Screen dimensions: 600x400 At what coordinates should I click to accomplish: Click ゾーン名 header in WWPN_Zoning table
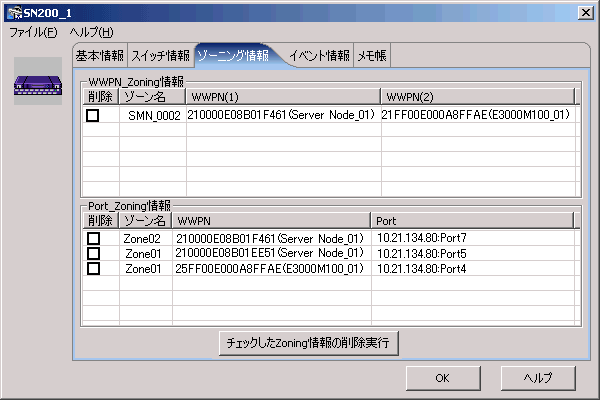152,97
